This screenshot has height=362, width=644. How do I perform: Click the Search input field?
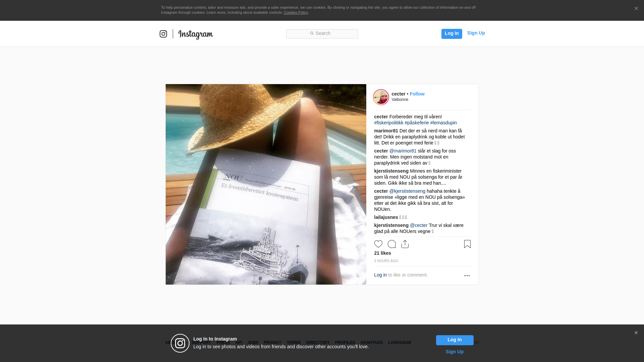tap(322, 34)
